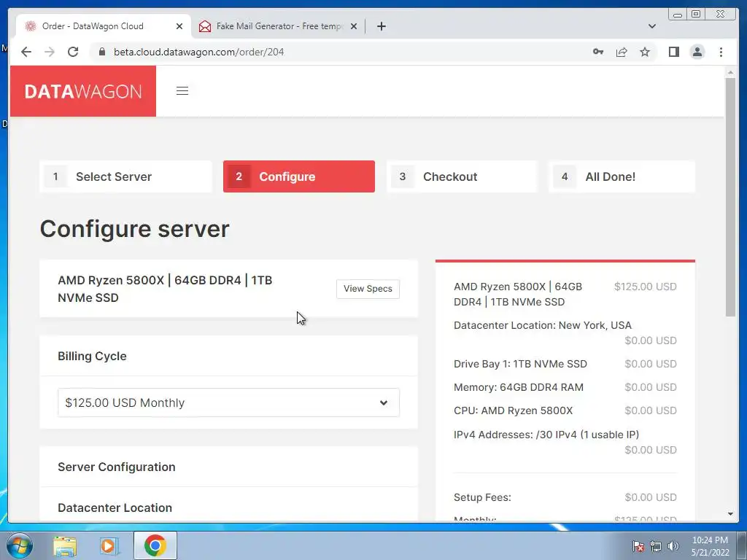Viewport: 747px width, 560px height.
Task: Click the Server Configuration heading
Action: (117, 467)
